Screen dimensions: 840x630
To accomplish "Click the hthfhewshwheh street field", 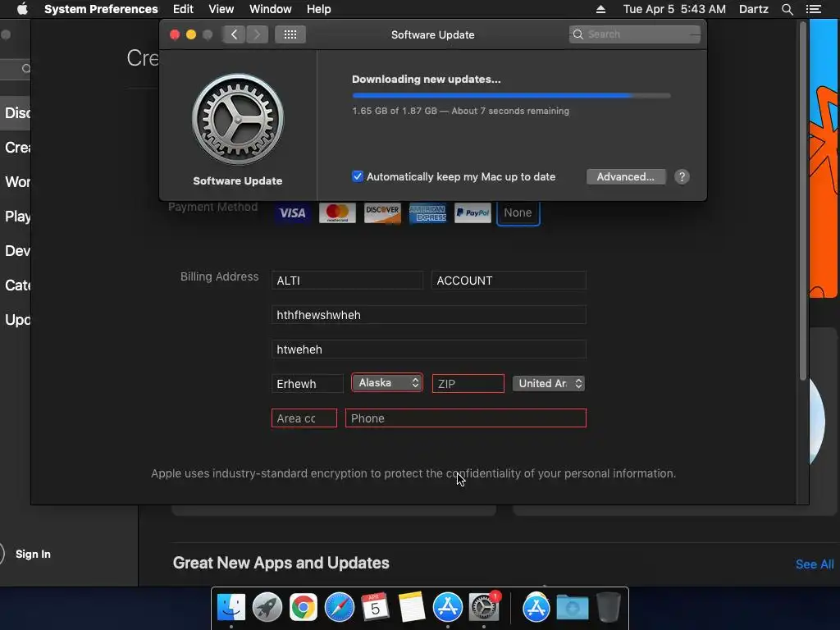I will click(428, 315).
